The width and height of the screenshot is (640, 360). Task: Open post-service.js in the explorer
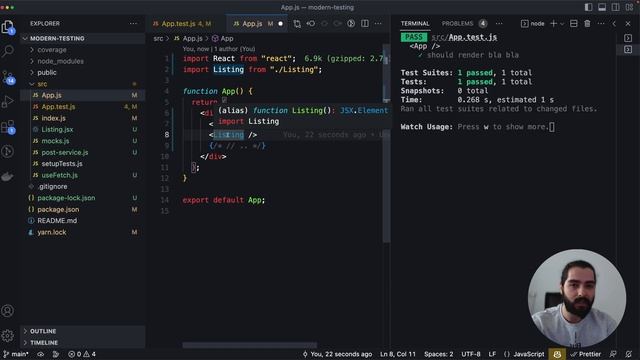pyautogui.click(x=83, y=152)
